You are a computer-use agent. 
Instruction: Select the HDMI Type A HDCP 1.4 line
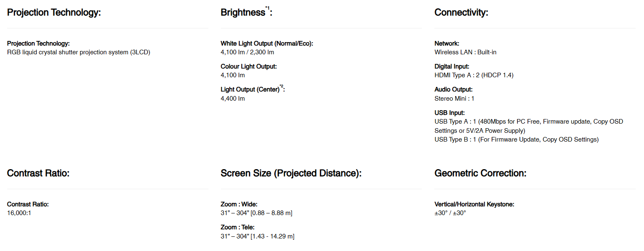coord(474,75)
